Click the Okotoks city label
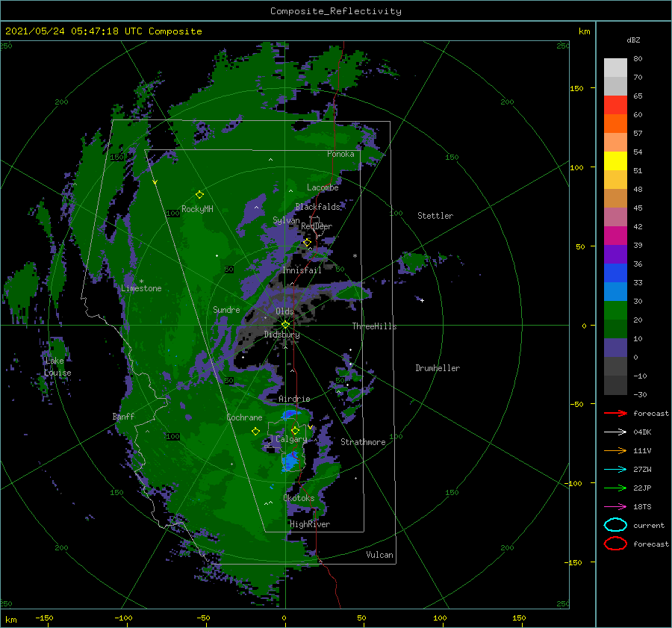Screen dimensions: 672x628 [x=299, y=498]
